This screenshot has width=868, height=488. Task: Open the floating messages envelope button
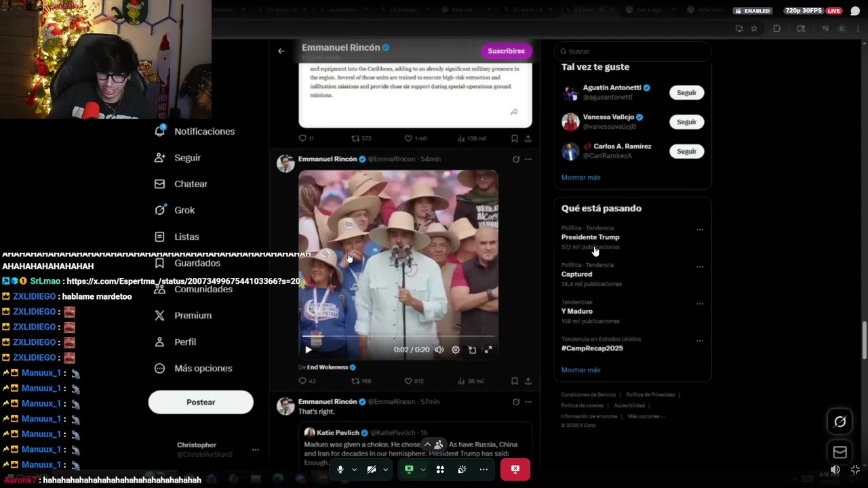(x=840, y=452)
